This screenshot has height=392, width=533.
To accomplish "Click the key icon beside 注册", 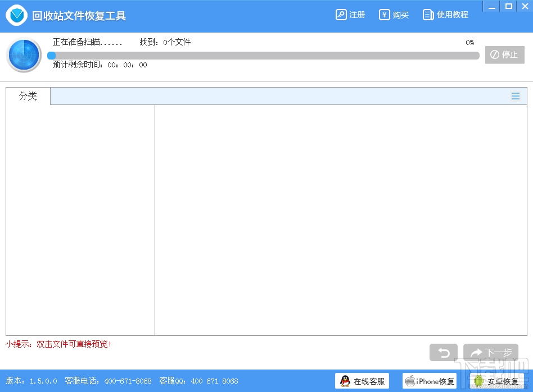I will 341,15.
